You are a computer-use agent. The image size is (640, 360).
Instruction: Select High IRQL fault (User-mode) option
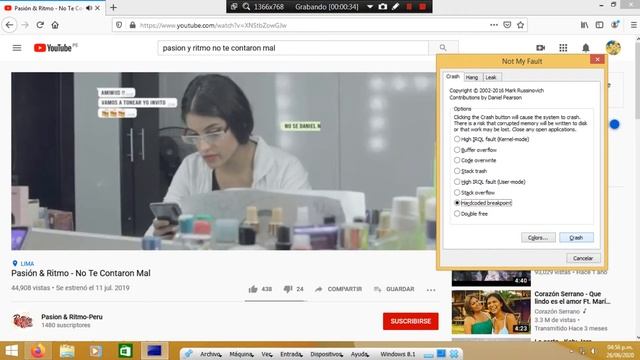490,182
